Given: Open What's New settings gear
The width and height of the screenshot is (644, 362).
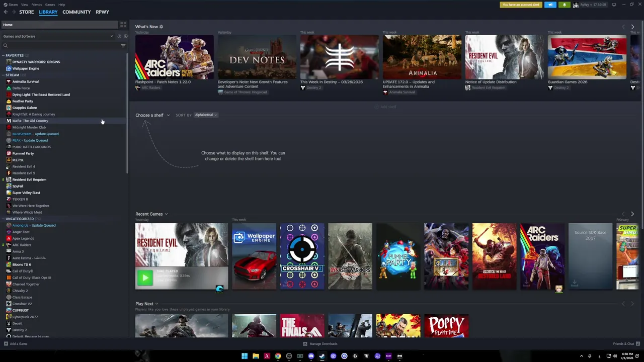Looking at the screenshot, I should point(161,27).
